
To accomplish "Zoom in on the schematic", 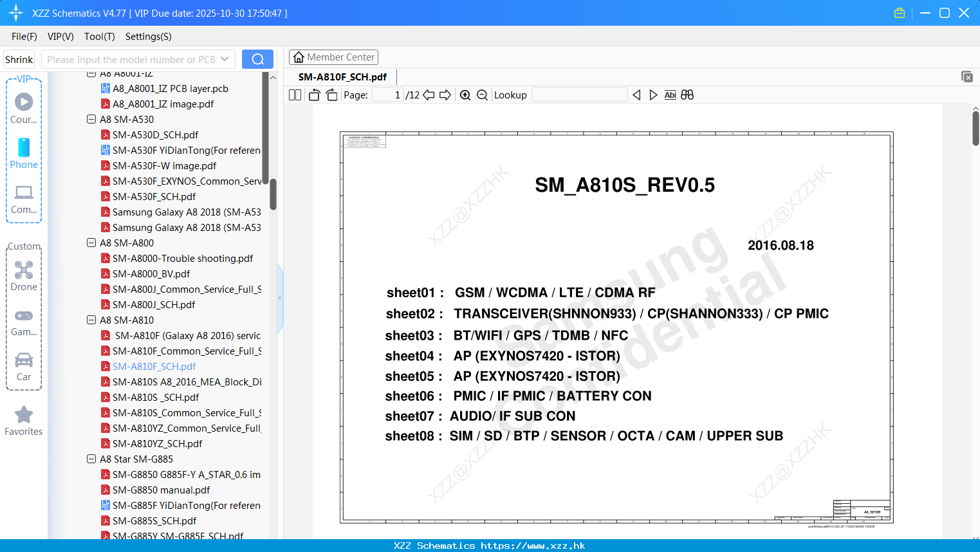I will [465, 95].
